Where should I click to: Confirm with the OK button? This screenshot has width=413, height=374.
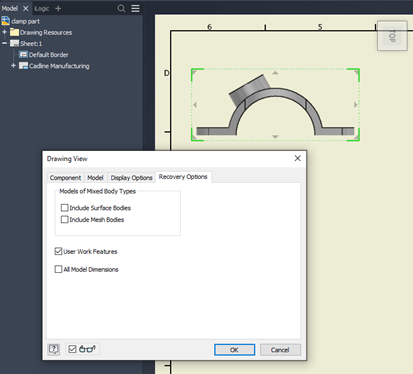234,350
